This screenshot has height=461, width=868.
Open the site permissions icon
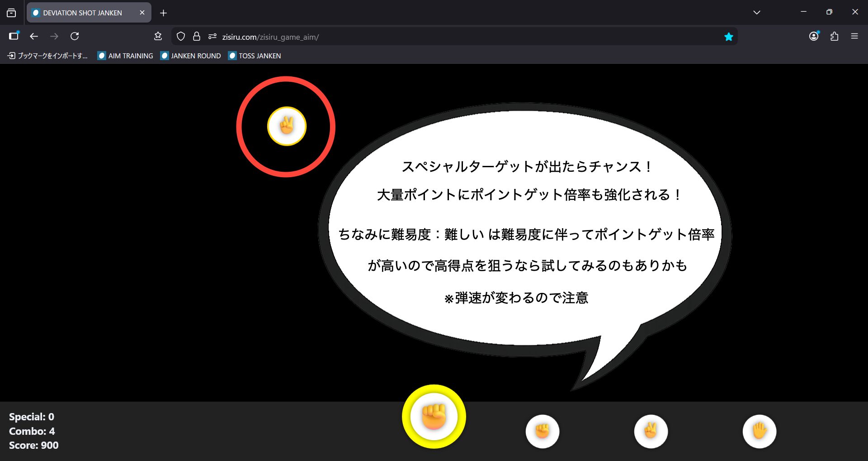(212, 37)
